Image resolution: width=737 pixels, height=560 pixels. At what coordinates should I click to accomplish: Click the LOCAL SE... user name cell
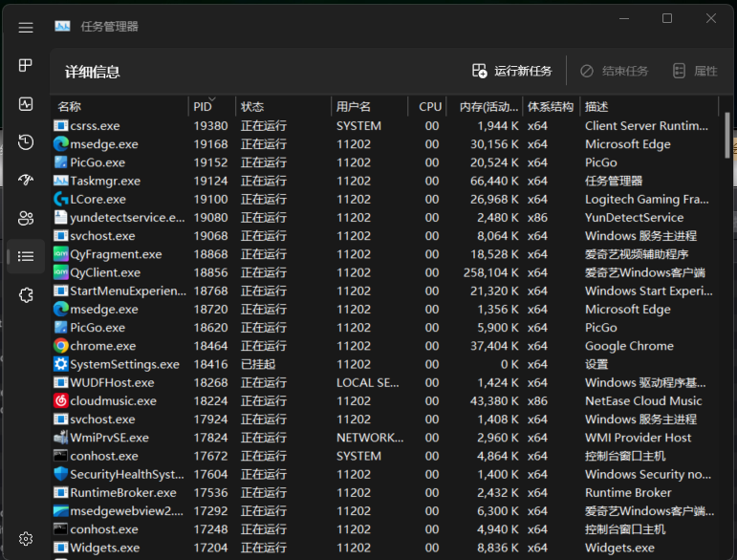[x=368, y=382]
